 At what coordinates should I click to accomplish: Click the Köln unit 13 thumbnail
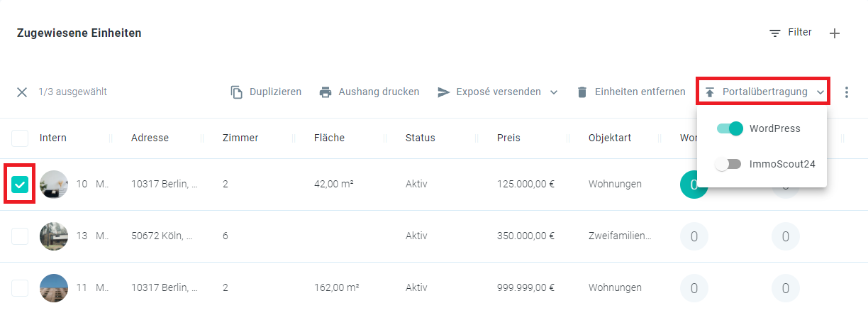(54, 236)
